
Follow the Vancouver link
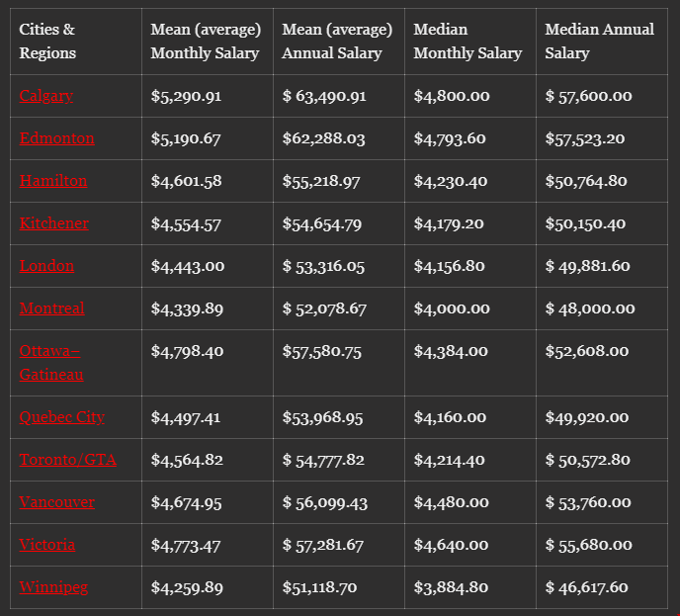[57, 502]
